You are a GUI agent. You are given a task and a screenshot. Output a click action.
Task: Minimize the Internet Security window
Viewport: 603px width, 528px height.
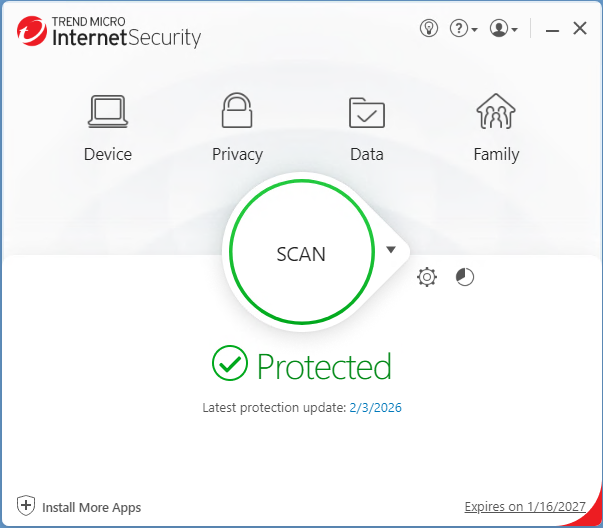(552, 30)
